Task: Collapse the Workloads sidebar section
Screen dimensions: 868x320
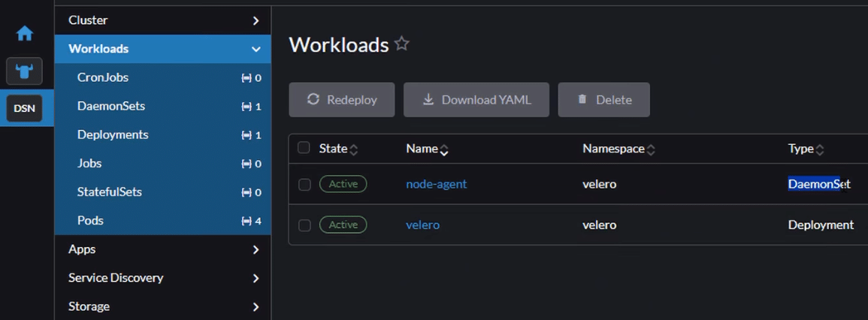Action: 256,50
